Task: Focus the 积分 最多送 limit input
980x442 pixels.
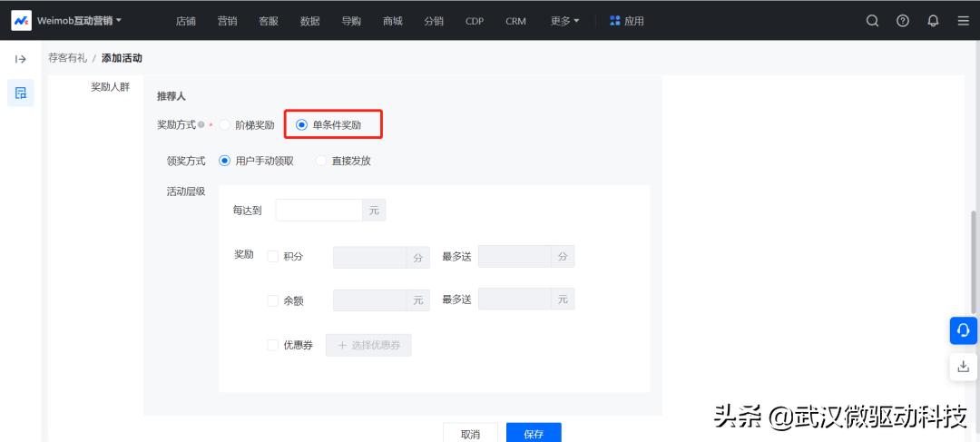Action: pos(514,256)
